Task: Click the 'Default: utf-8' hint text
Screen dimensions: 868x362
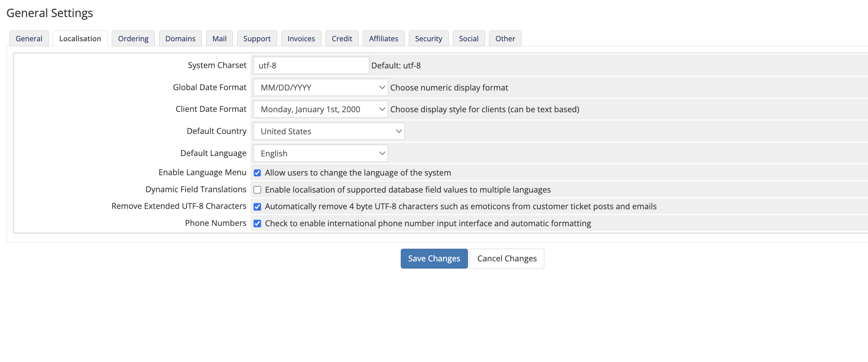Action: [x=396, y=66]
